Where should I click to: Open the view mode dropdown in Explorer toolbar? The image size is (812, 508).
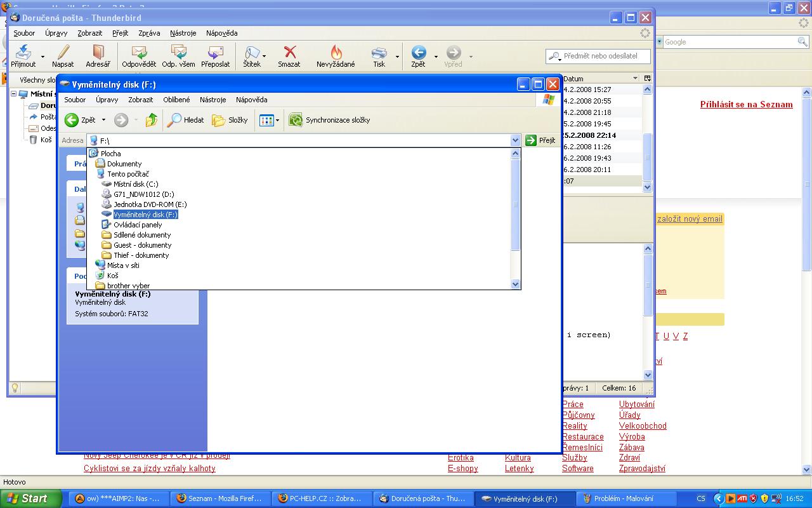(277, 120)
